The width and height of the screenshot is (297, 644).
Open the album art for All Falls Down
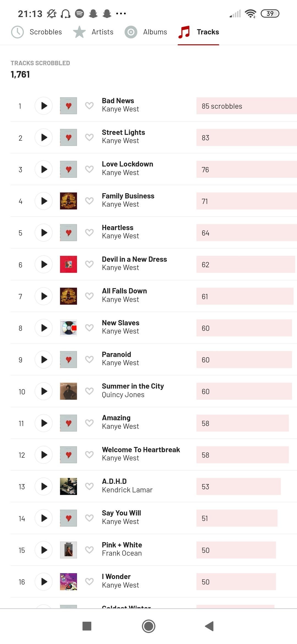click(68, 296)
